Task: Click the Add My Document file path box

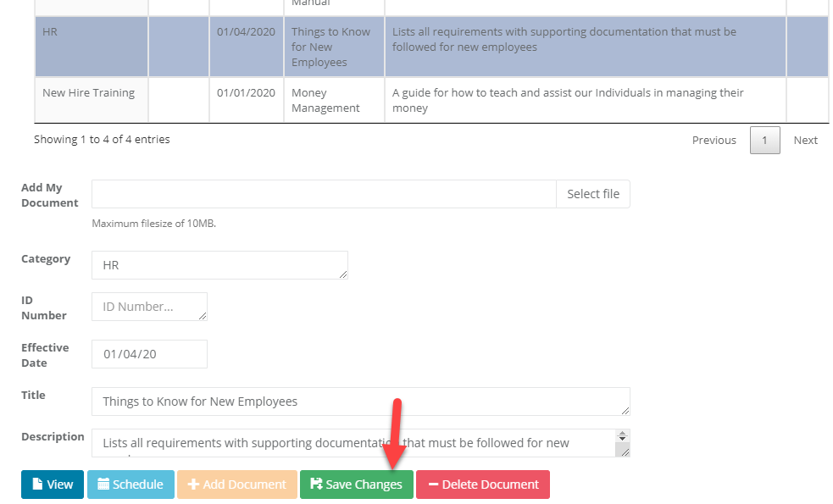Action: [323, 194]
